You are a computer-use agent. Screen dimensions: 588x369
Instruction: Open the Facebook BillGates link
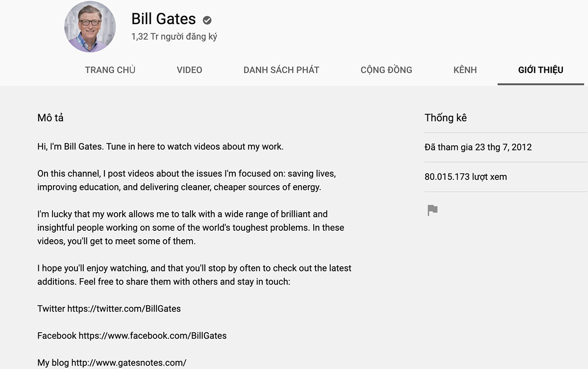(152, 336)
